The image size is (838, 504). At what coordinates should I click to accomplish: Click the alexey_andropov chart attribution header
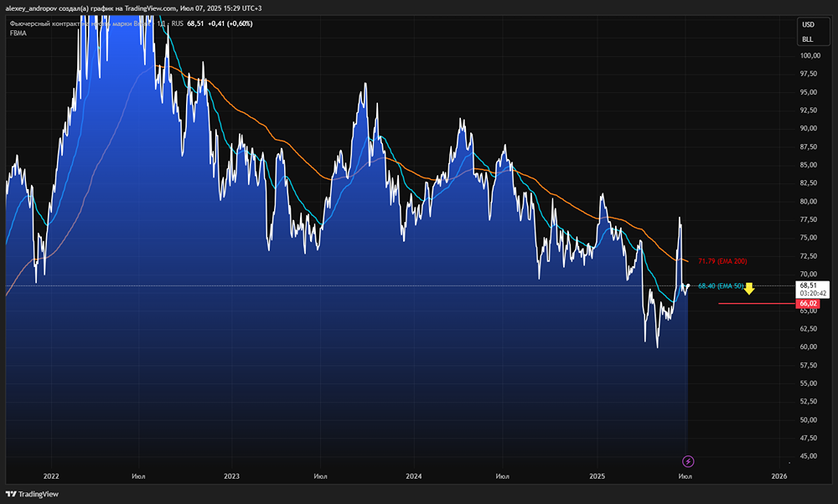tap(133, 8)
